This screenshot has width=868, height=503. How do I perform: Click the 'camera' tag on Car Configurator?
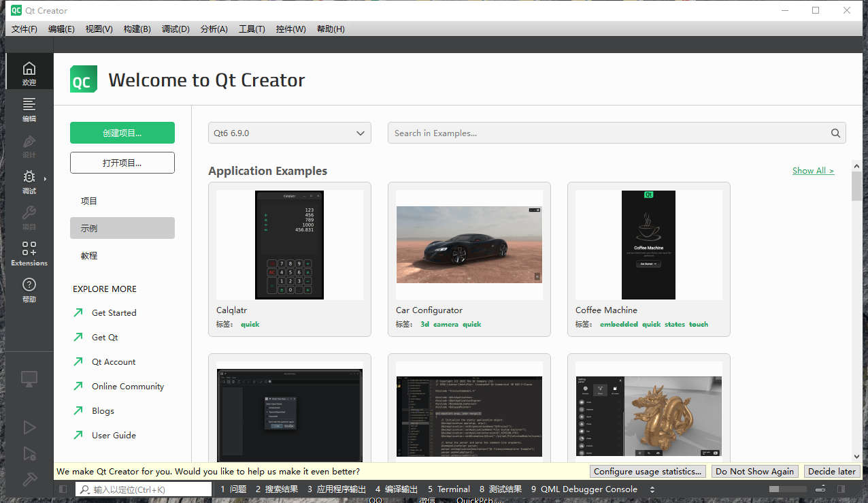(x=446, y=325)
